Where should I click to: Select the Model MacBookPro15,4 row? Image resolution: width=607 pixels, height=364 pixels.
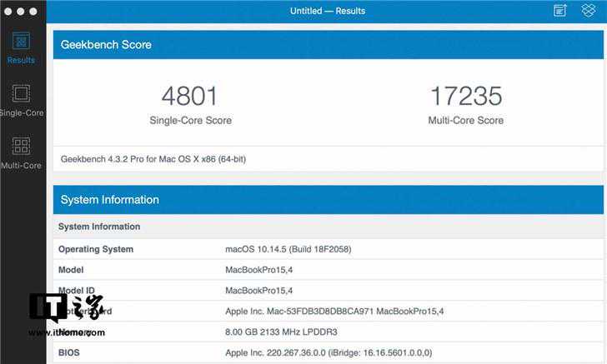point(329,270)
